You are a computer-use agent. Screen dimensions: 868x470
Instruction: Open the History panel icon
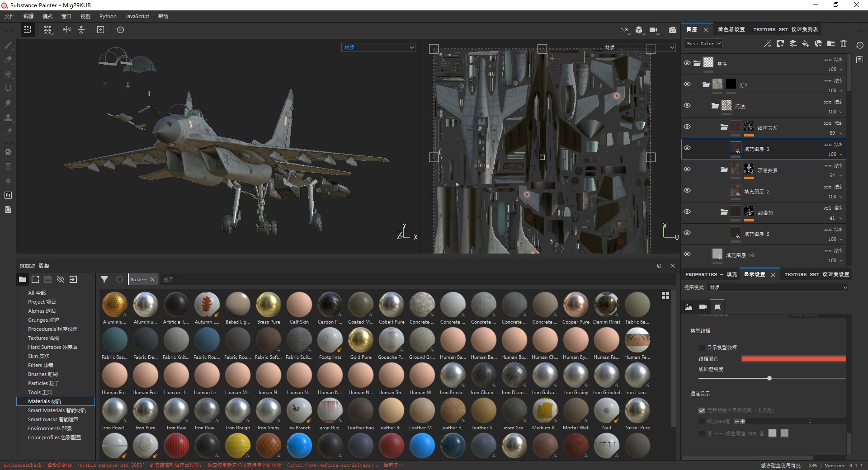tap(860, 45)
